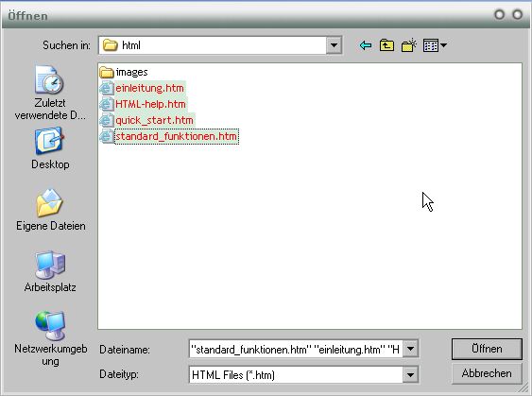The image size is (532, 396).
Task: Expand the Dateiname dropdown arrow
Action: point(410,349)
